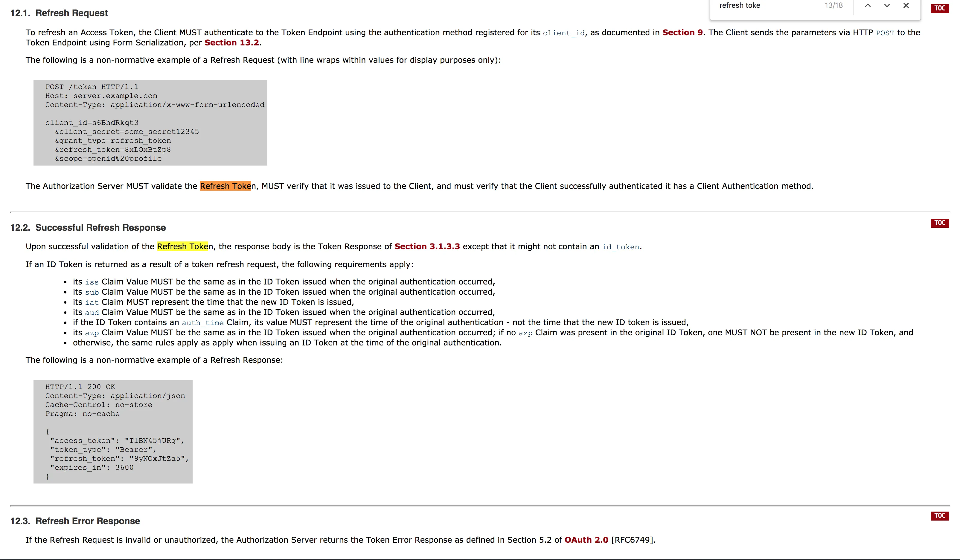The height and width of the screenshot is (560, 960).
Task: Follow the Section 13.2 link
Action: pos(231,43)
